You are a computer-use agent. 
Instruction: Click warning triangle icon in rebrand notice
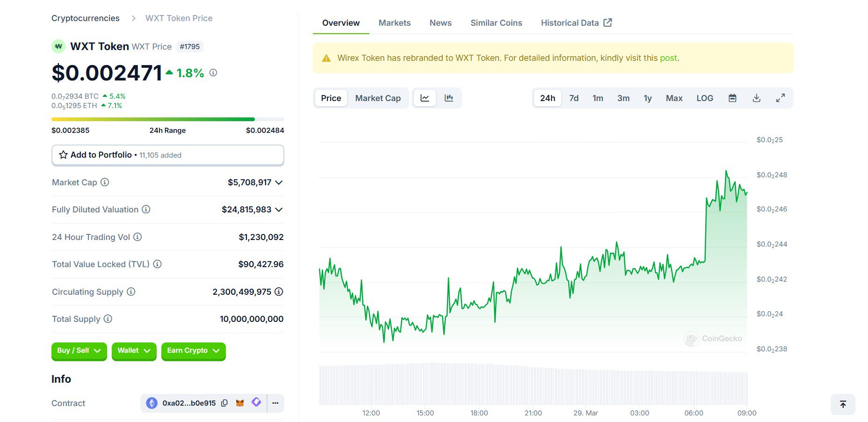tap(326, 58)
